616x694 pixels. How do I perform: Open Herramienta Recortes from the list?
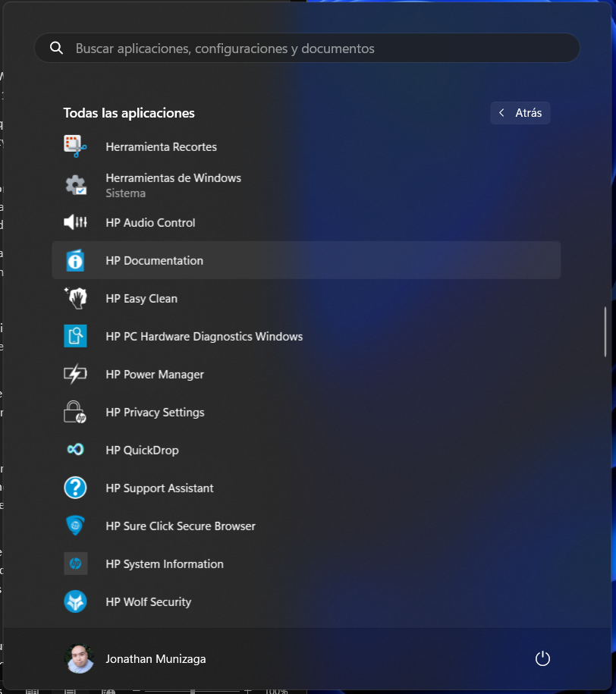tap(161, 147)
